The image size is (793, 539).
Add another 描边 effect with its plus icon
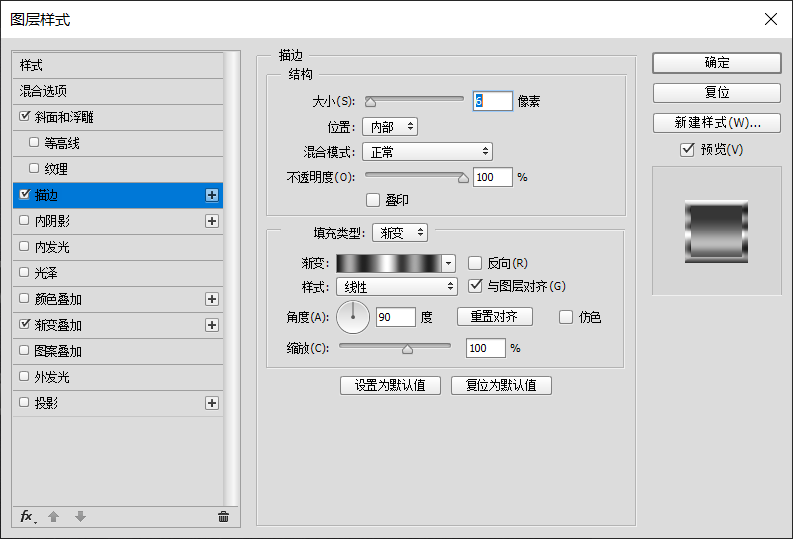(x=212, y=195)
